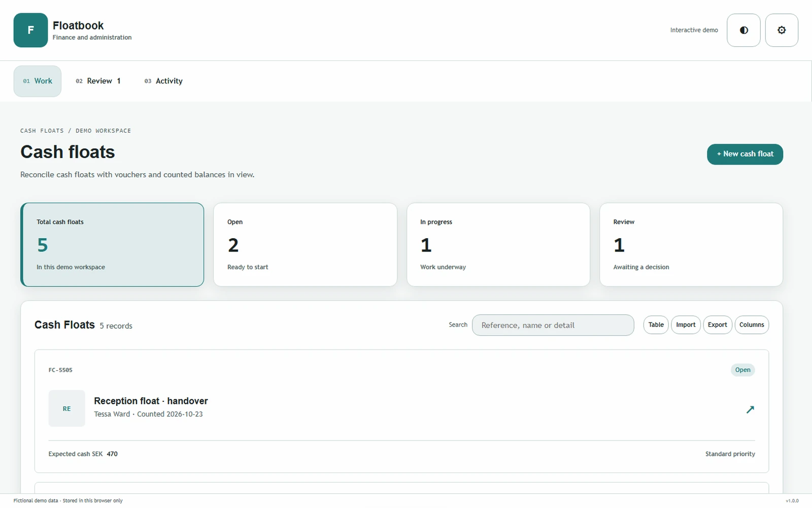Click the Floatbook F logo icon
This screenshot has height=508, width=812.
tap(30, 30)
